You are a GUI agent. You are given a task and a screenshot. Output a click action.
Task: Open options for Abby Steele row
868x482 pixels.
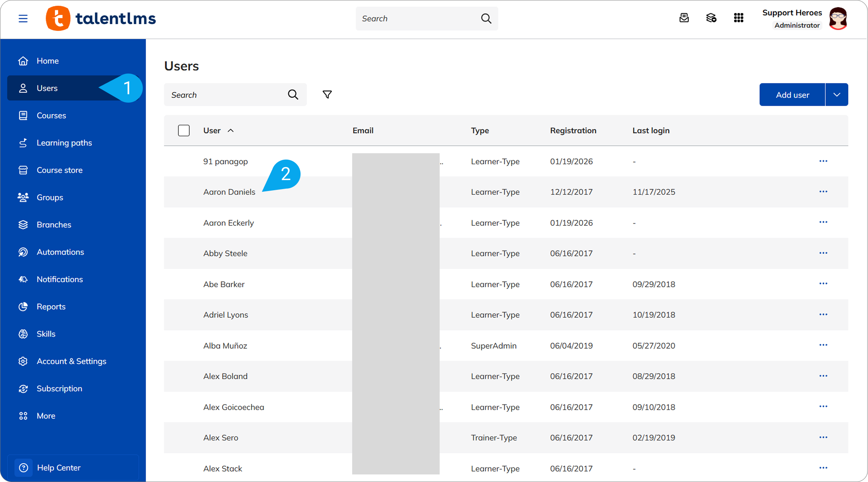point(823,253)
